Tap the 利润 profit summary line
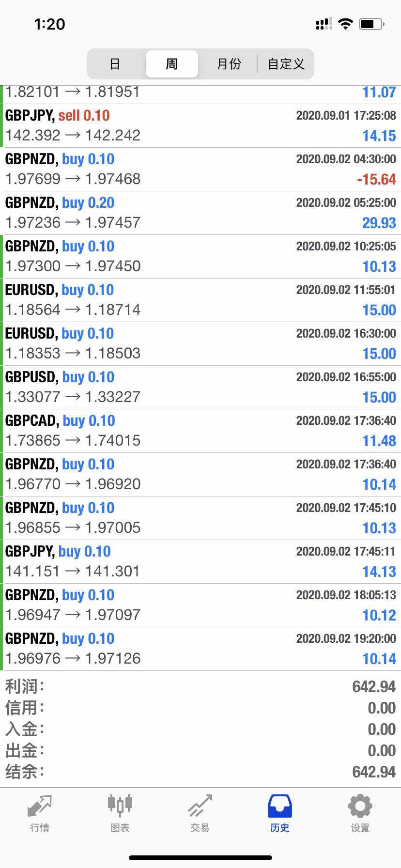 coord(200,686)
